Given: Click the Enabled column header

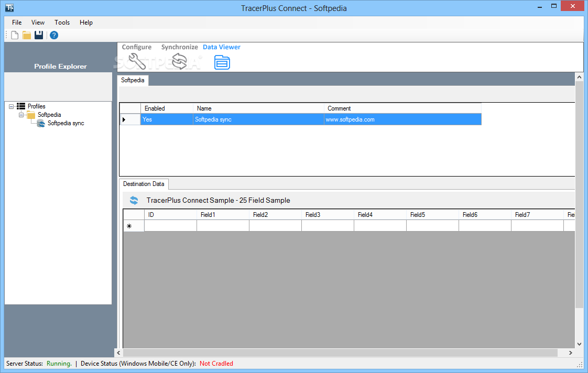Looking at the screenshot, I should (167, 108).
